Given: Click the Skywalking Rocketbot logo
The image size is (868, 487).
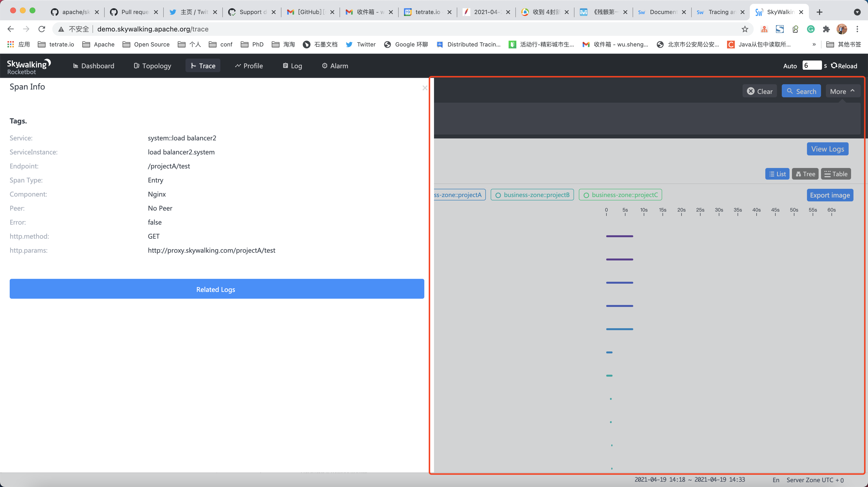Looking at the screenshot, I should (29, 66).
